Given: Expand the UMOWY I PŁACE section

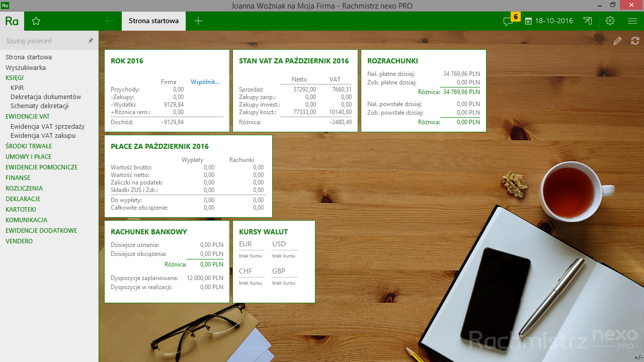Looking at the screenshot, I should click(x=28, y=157).
